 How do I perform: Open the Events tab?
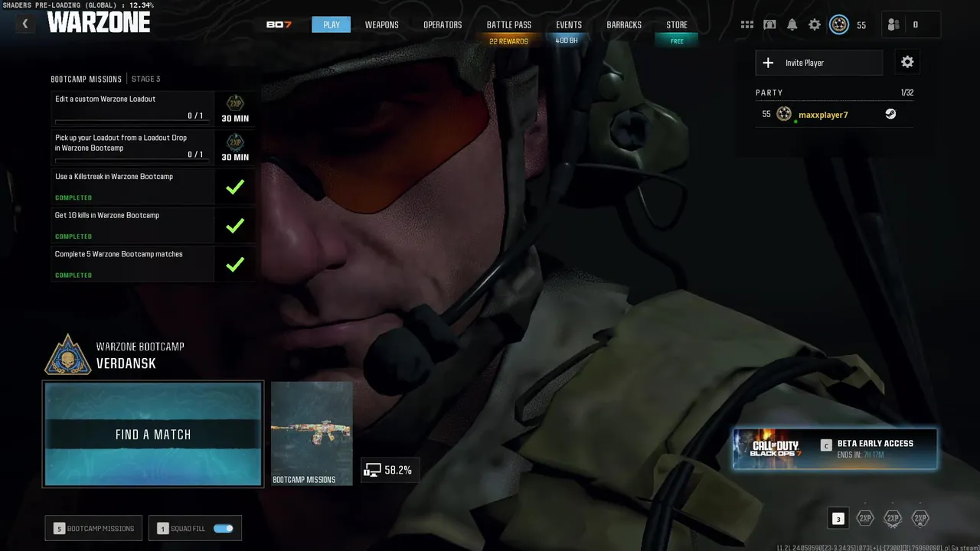point(569,24)
